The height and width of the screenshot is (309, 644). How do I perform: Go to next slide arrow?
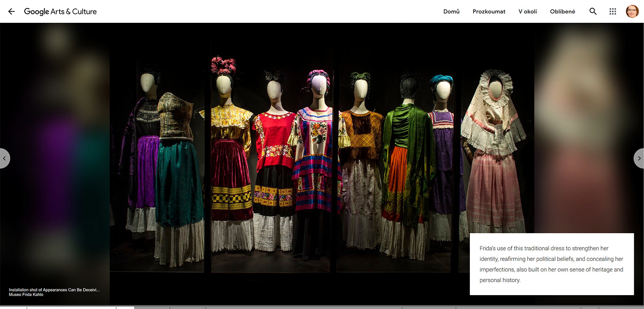pos(639,158)
